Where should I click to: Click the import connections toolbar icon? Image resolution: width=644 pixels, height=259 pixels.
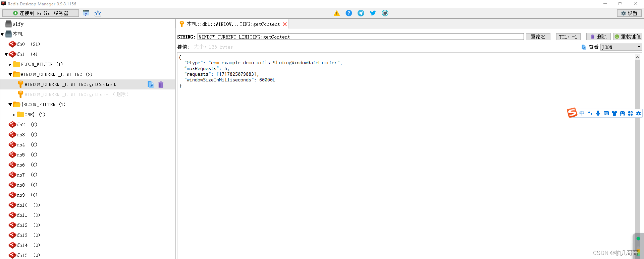click(86, 13)
